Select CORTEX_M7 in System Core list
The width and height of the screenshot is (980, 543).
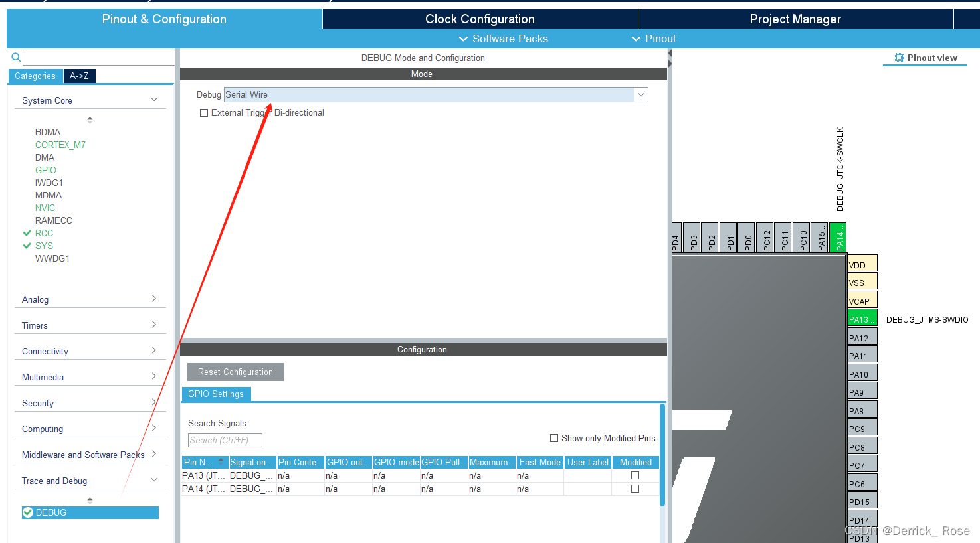point(60,145)
